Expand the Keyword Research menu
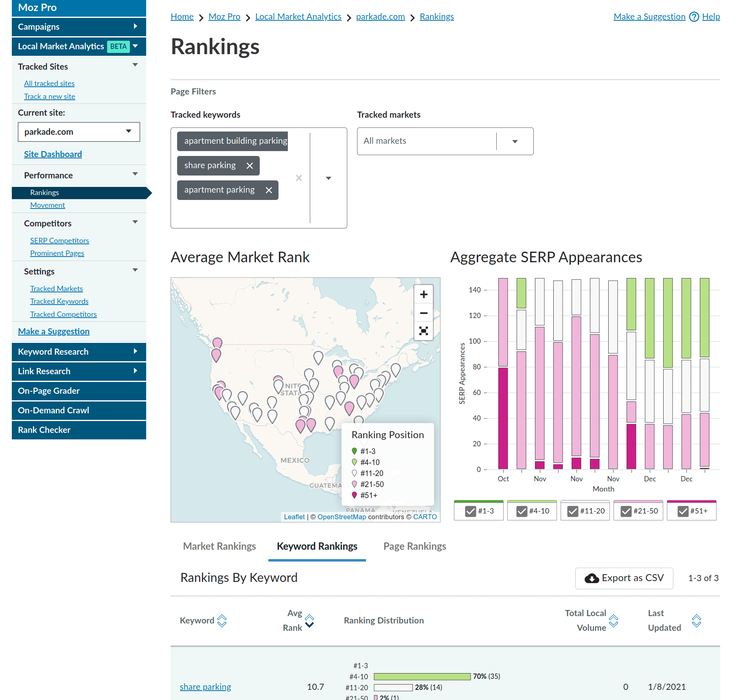This screenshot has height=700, width=754. tap(79, 352)
